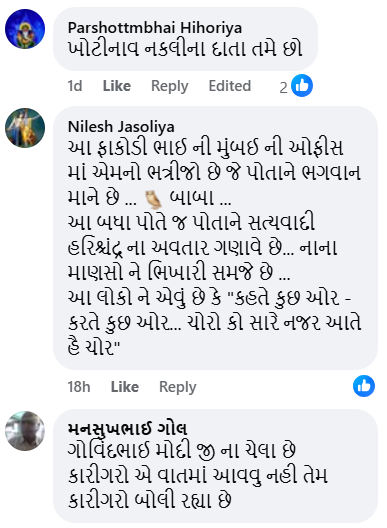Screen dimensions: 387x528
Task: Open the મનસુખભાઈ ગોલ name link
Action: pyautogui.click(x=127, y=429)
